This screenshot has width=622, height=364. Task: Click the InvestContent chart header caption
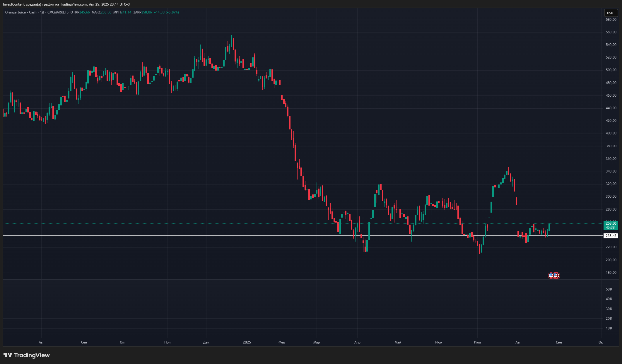pos(66,4)
